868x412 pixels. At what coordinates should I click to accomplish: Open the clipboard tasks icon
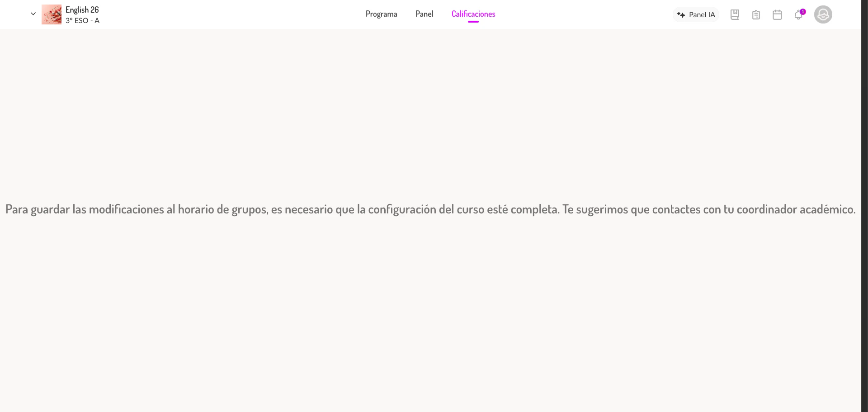pyautogui.click(x=756, y=14)
